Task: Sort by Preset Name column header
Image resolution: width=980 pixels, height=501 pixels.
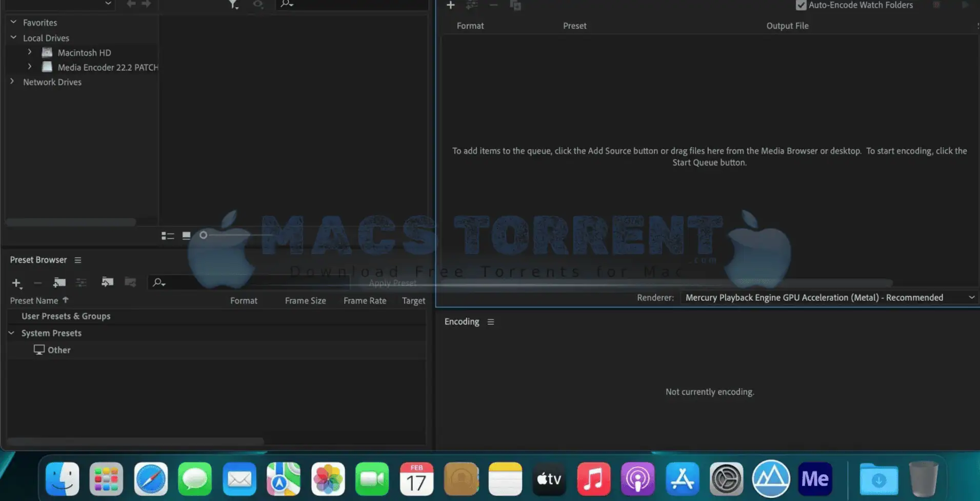Action: pos(34,301)
